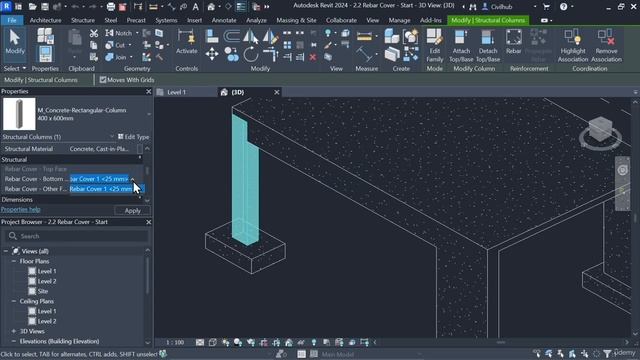
Task: Select the Copy tool icon
Action: pyautogui.click(x=231, y=54)
